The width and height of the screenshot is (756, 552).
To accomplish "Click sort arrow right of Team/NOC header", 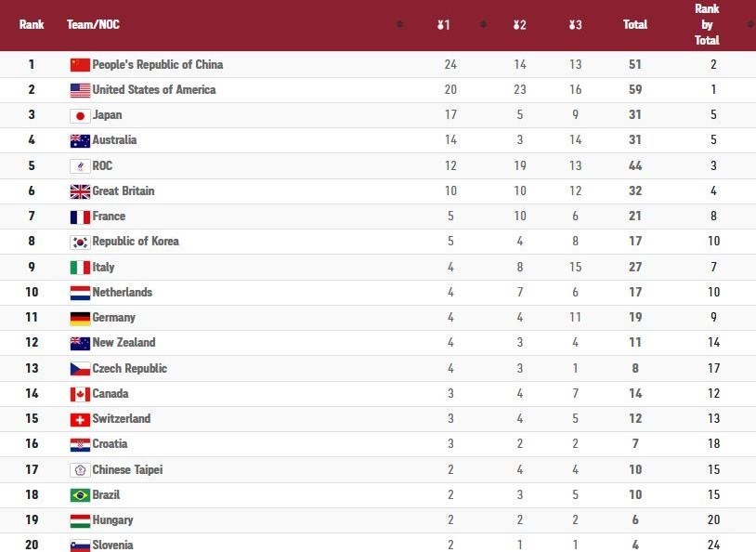I will 399,25.
